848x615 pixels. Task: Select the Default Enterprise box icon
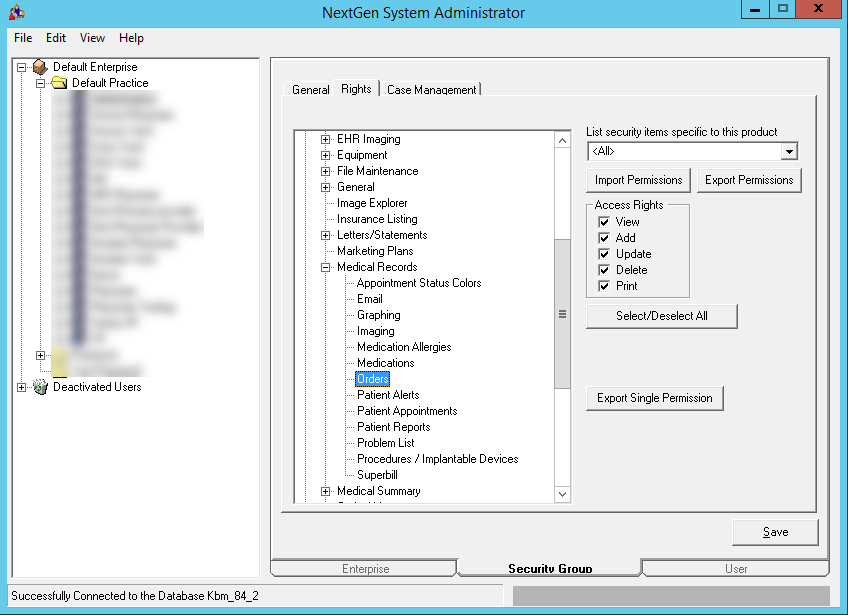40,67
